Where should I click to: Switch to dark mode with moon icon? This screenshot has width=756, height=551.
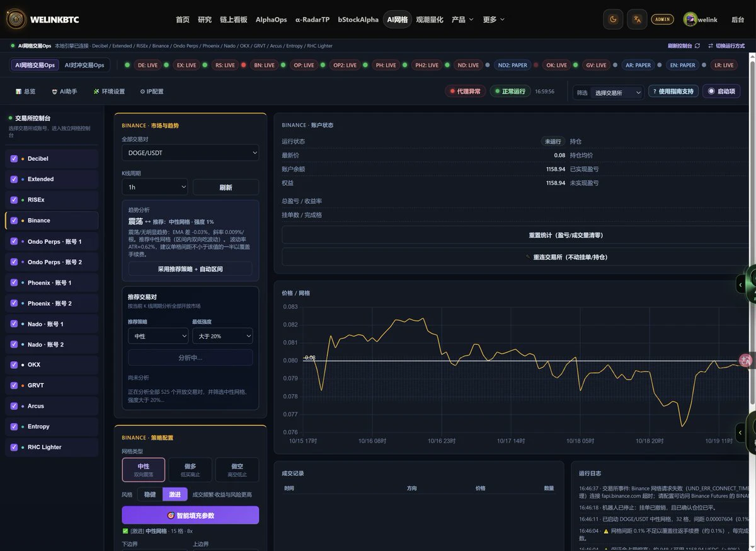coord(613,20)
